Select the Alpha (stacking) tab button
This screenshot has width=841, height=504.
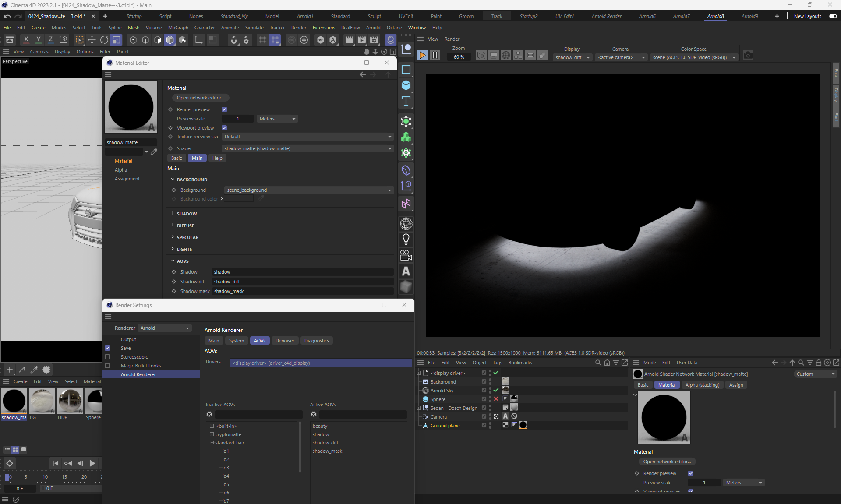coord(702,385)
